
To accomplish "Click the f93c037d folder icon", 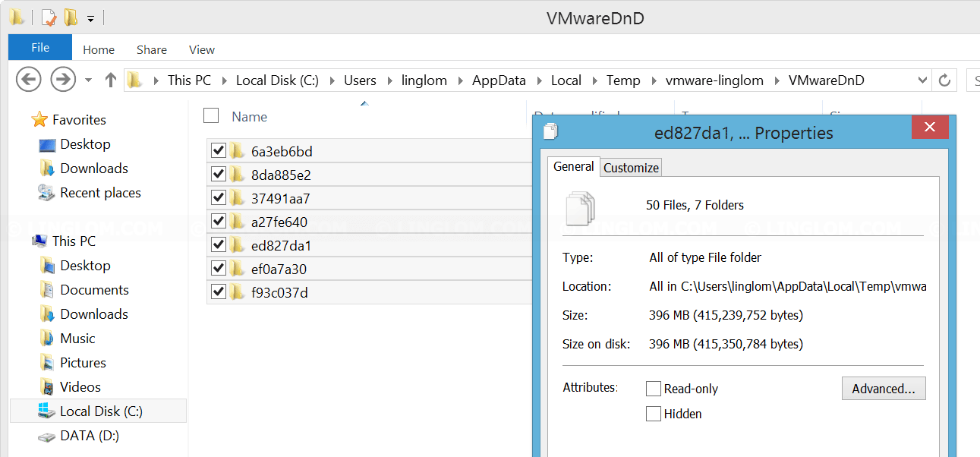I will [x=238, y=292].
